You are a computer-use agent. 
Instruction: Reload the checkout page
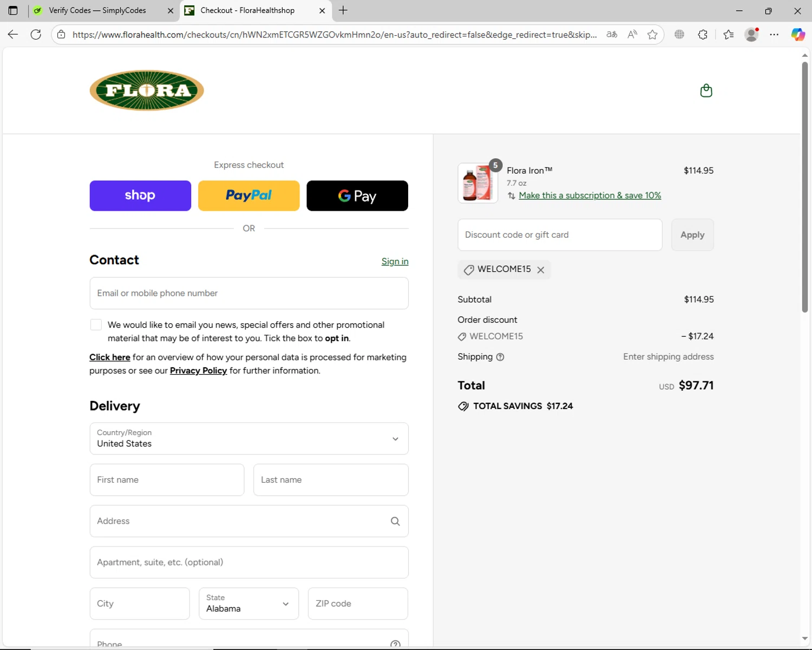click(36, 35)
